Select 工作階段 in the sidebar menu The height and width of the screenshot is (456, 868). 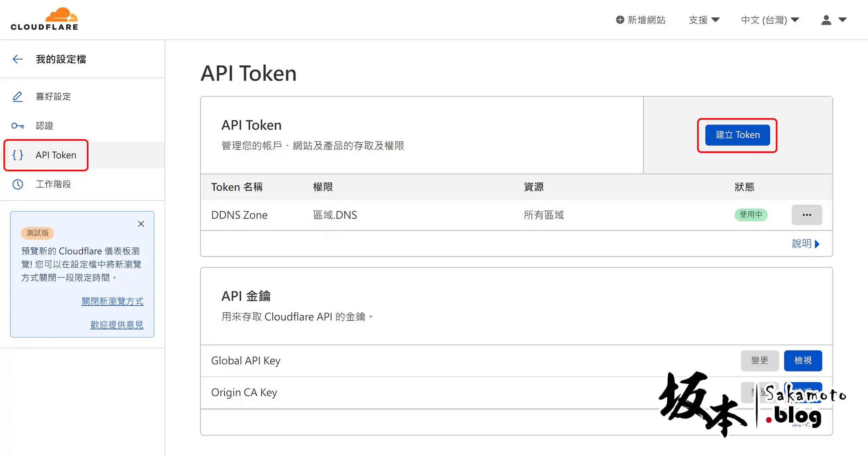pyautogui.click(x=53, y=184)
